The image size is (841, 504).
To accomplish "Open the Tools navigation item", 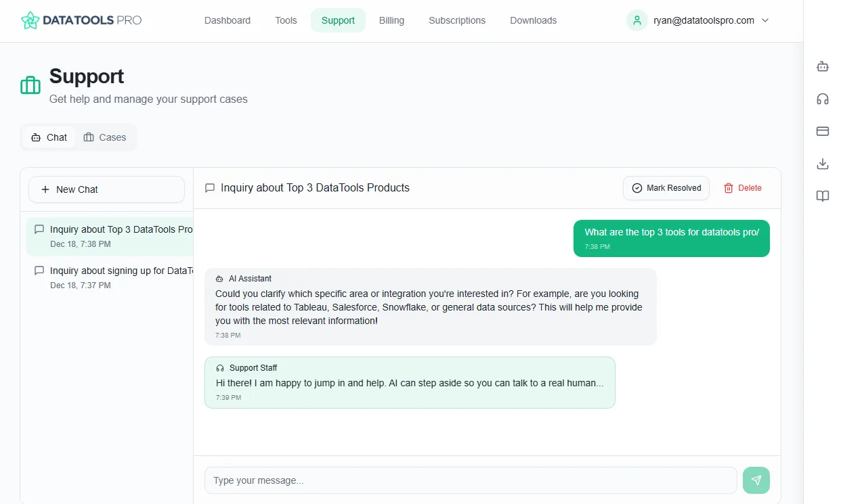I will (x=285, y=20).
